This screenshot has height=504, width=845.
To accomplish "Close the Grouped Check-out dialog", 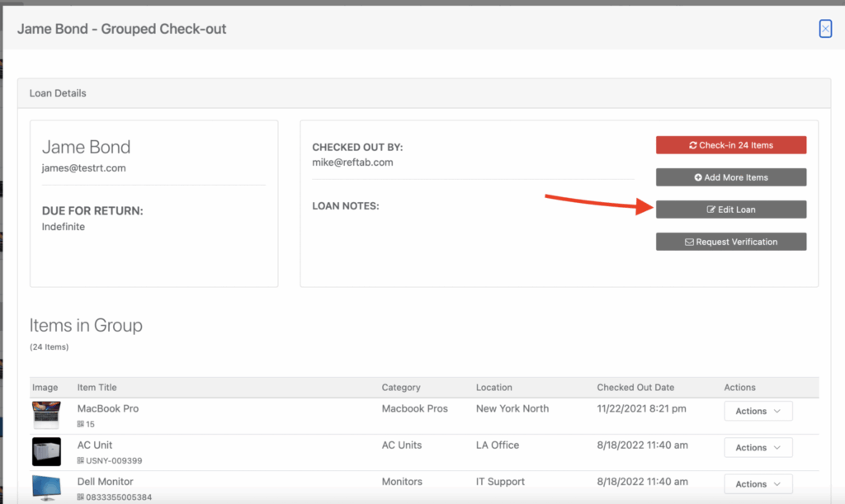I will coord(825,29).
